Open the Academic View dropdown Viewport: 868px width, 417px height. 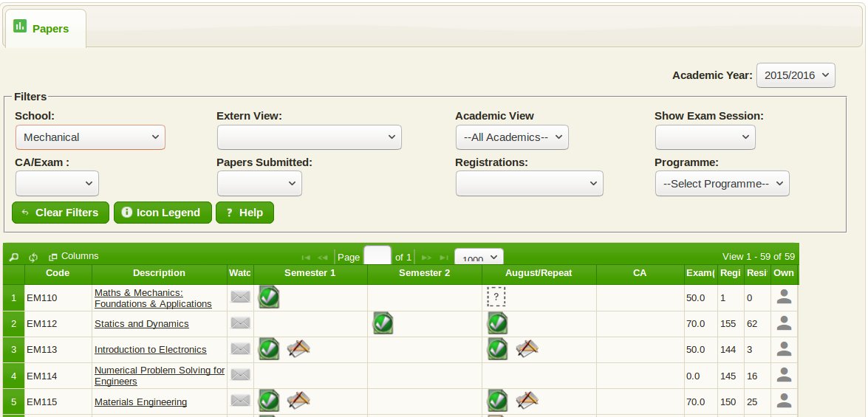pos(511,137)
